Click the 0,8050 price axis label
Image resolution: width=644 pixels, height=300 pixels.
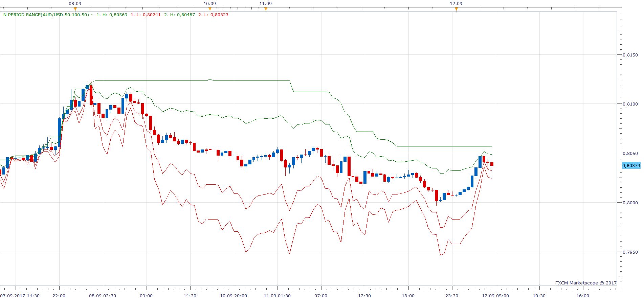tap(630, 153)
